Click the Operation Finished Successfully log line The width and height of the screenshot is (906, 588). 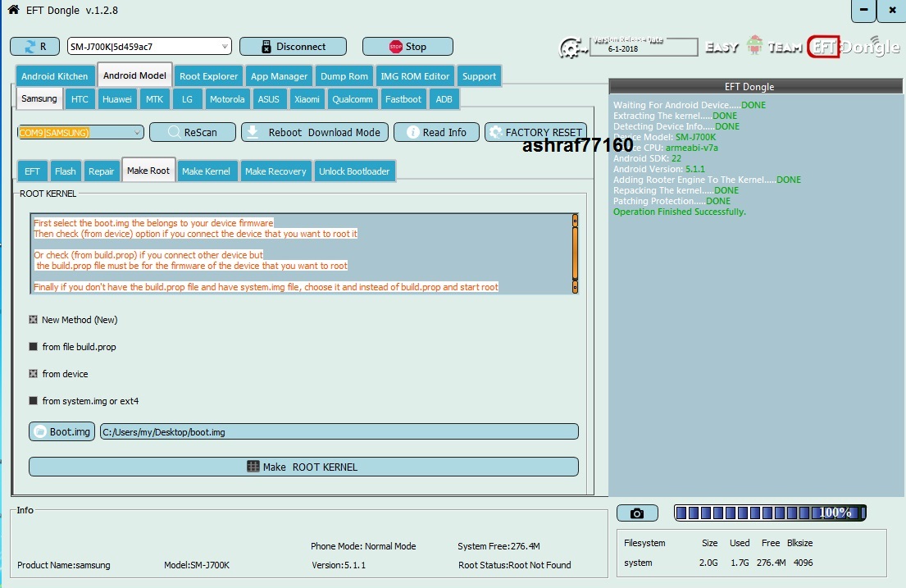pos(680,212)
